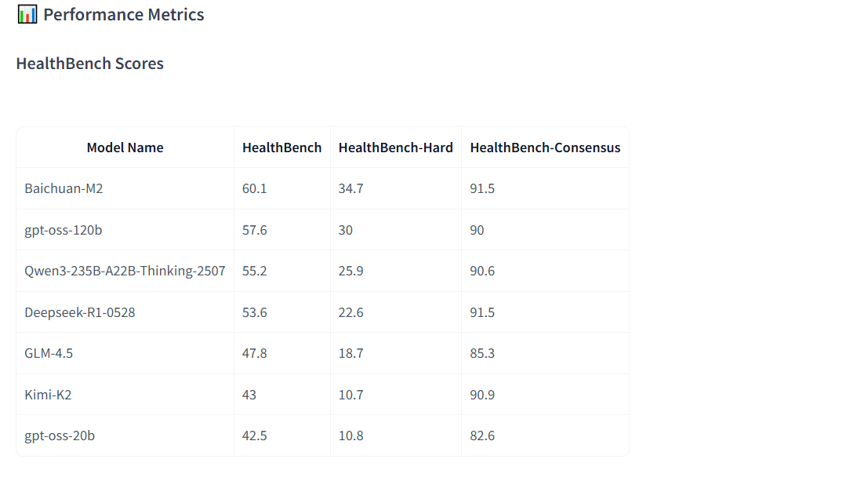
Task: Select the Baichuan-M2 model name cell
Action: pyautogui.click(x=64, y=188)
